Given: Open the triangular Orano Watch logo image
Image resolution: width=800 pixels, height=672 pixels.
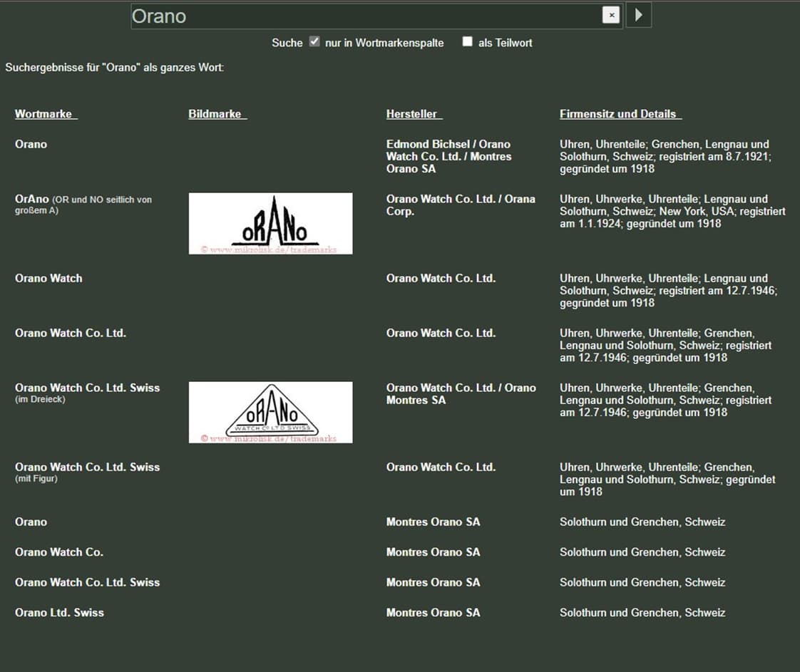Looking at the screenshot, I should (x=270, y=412).
